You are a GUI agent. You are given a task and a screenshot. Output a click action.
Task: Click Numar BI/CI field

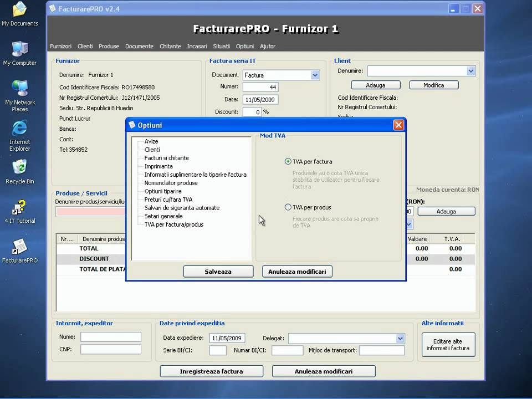pos(288,350)
